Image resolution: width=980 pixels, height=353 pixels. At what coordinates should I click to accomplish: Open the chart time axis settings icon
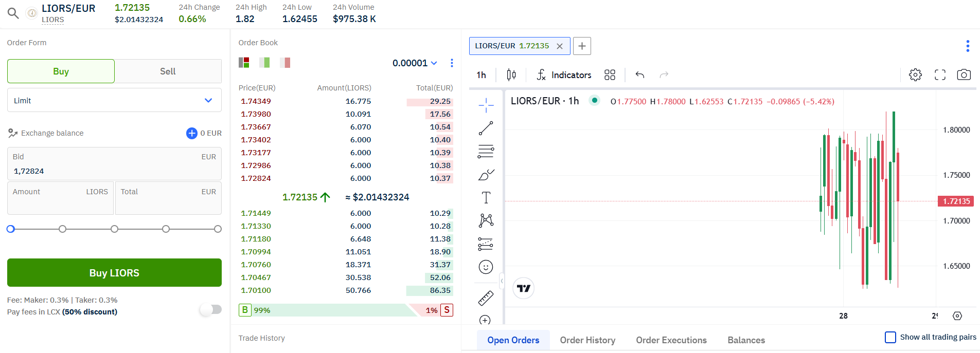(957, 316)
